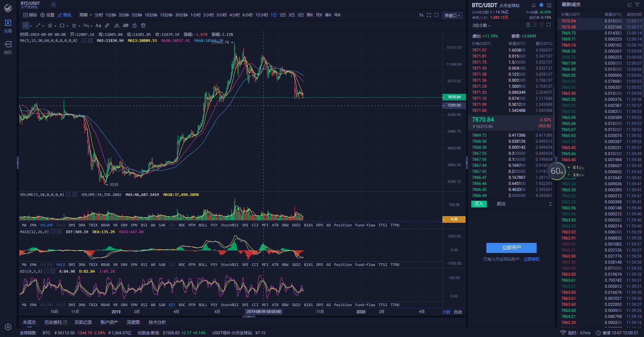Select the 4小时 timeframe

(x=234, y=15)
